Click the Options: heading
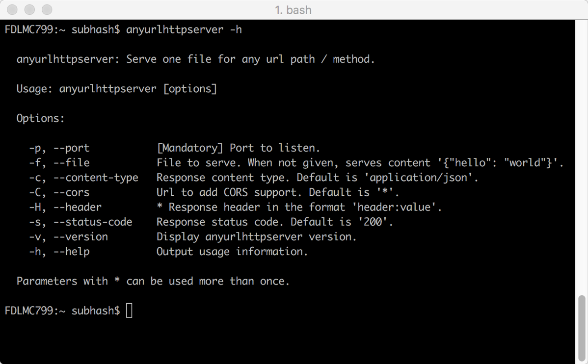588x364 pixels. point(40,118)
